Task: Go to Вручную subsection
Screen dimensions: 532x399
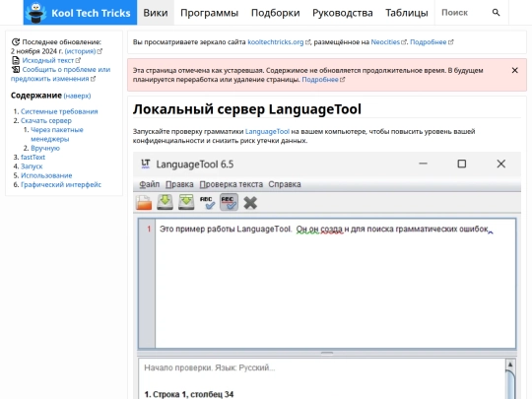Action: 45,148
